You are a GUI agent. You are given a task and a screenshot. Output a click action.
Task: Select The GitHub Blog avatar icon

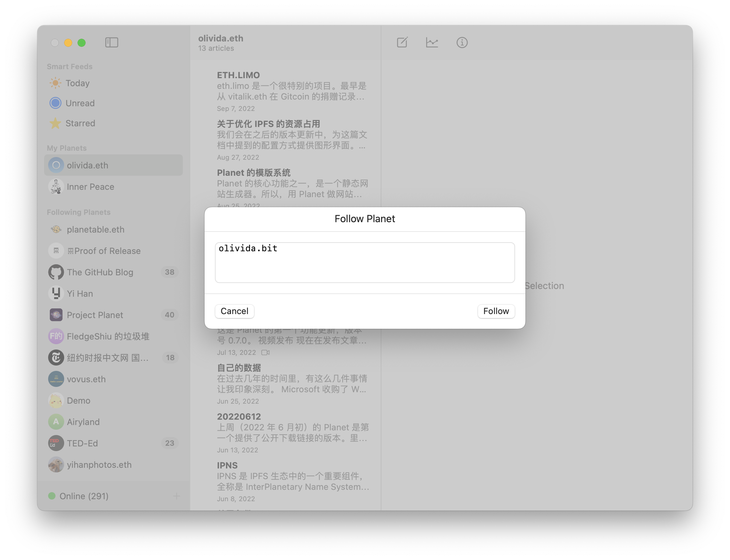pos(56,272)
